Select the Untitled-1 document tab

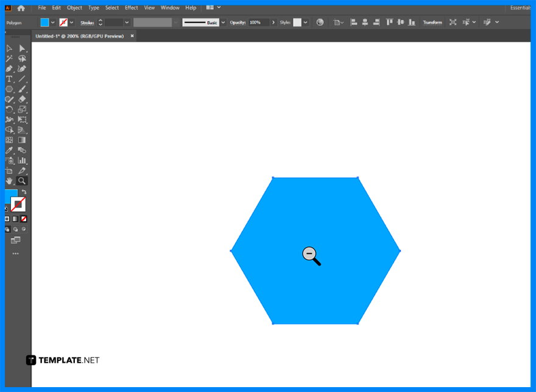pyautogui.click(x=79, y=36)
